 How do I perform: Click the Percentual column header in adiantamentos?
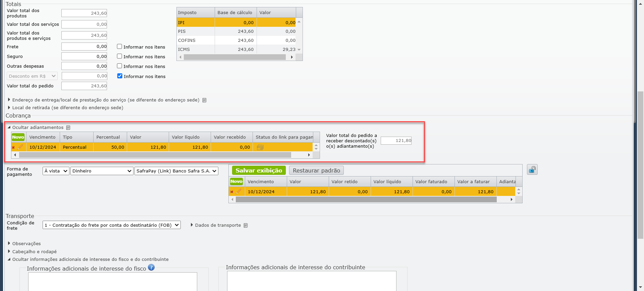pyautogui.click(x=110, y=137)
